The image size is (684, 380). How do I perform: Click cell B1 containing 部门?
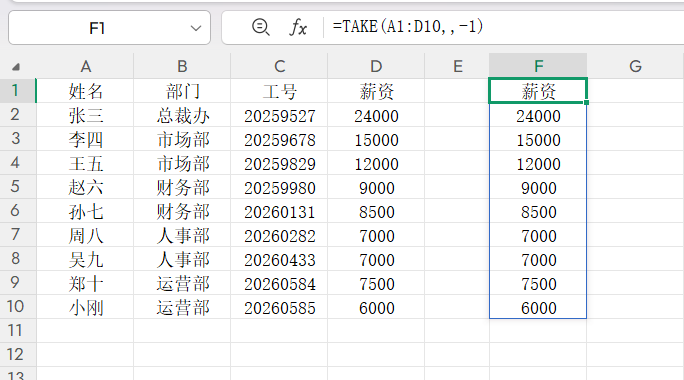tap(182, 91)
